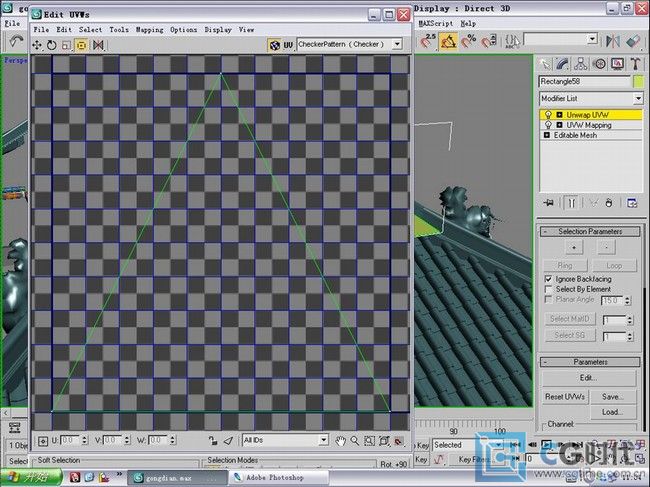
Task: Select the Zoom magnifier tool
Action: (x=355, y=441)
